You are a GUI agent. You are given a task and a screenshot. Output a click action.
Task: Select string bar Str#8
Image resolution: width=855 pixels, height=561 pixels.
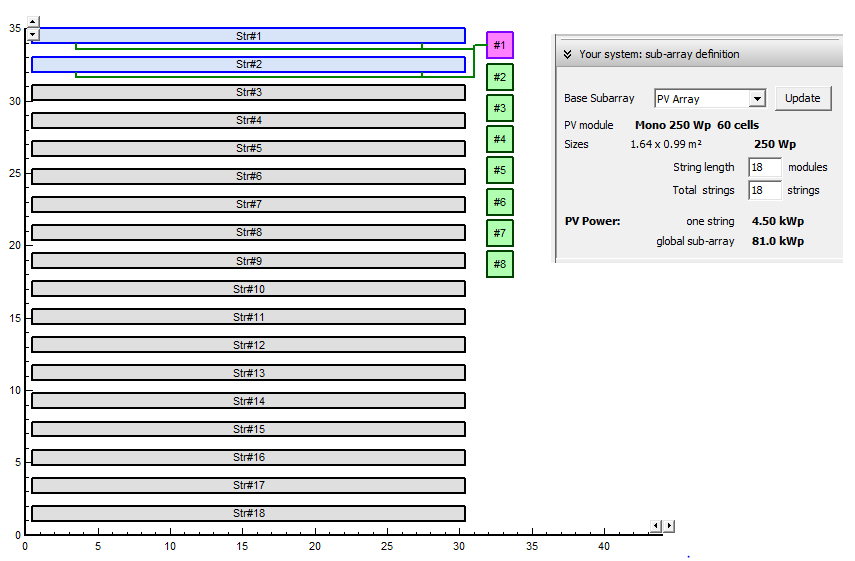(249, 232)
